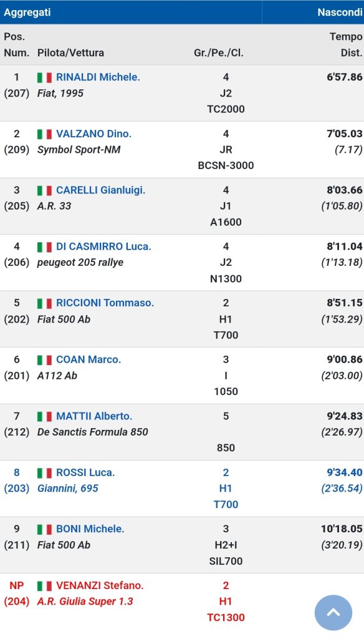This screenshot has height=639, width=364.
Task: Open driver RINALDI Michele's profile link
Action: click(98, 77)
